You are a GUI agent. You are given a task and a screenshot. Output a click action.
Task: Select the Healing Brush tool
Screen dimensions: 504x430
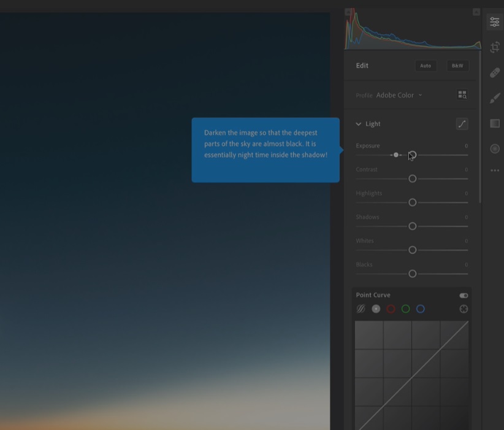pyautogui.click(x=495, y=72)
